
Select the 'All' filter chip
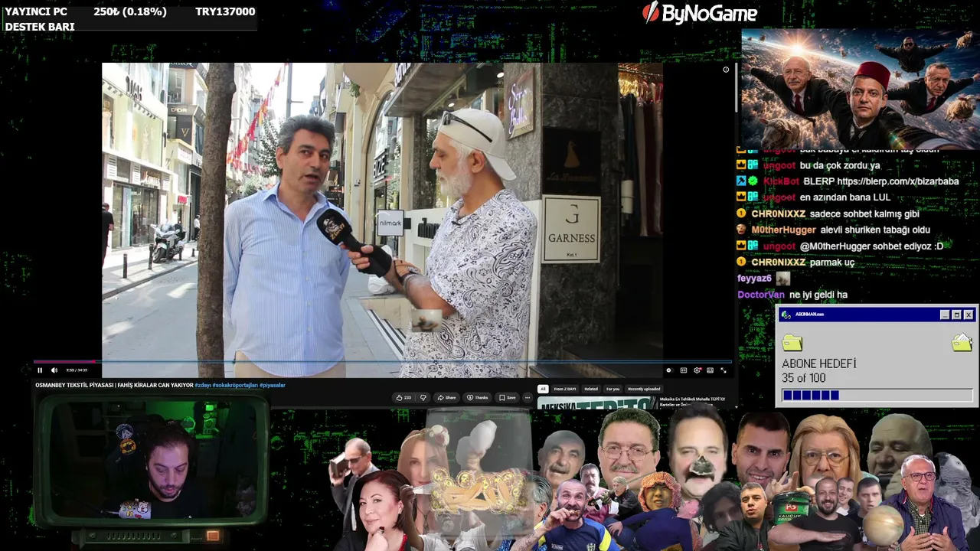pyautogui.click(x=543, y=389)
